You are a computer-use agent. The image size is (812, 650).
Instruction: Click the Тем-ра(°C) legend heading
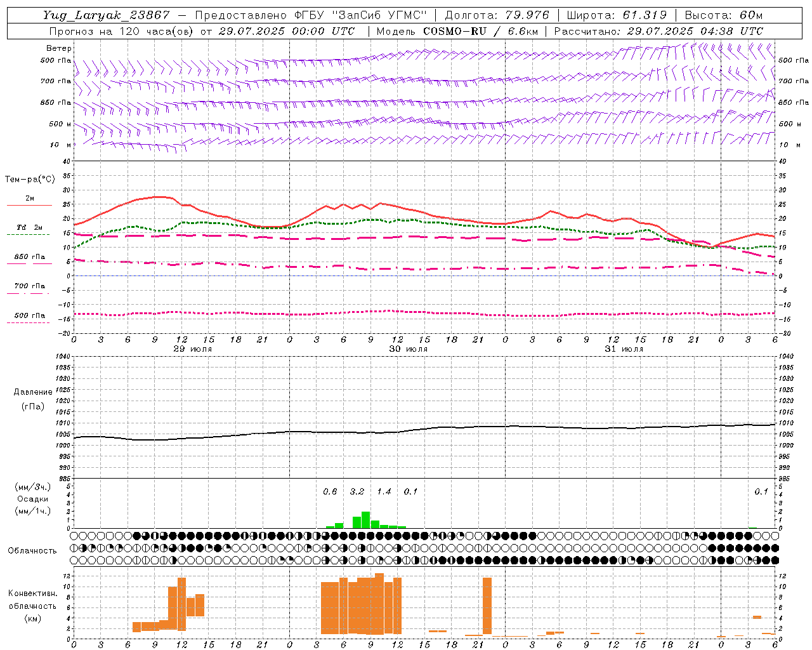(30, 180)
